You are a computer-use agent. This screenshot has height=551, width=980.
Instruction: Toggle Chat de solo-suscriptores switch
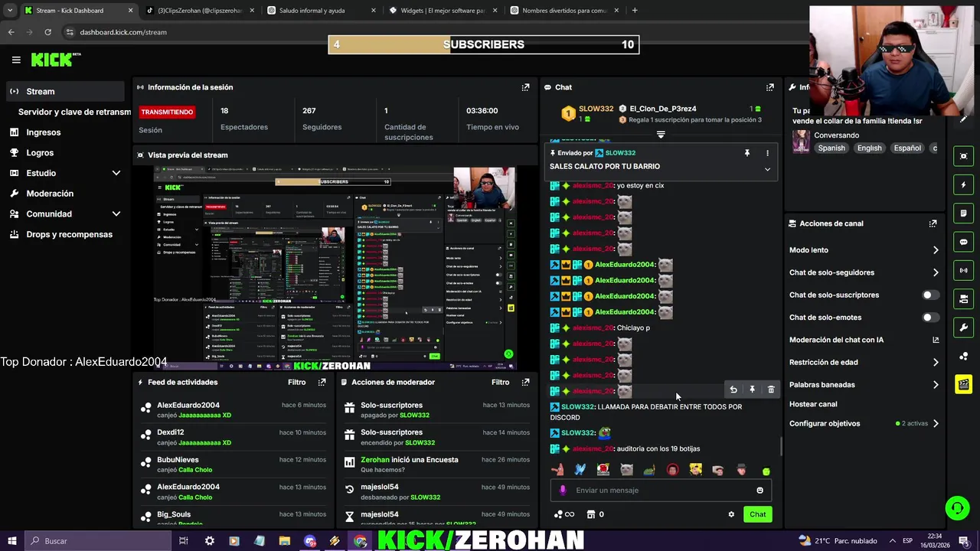[x=930, y=295]
